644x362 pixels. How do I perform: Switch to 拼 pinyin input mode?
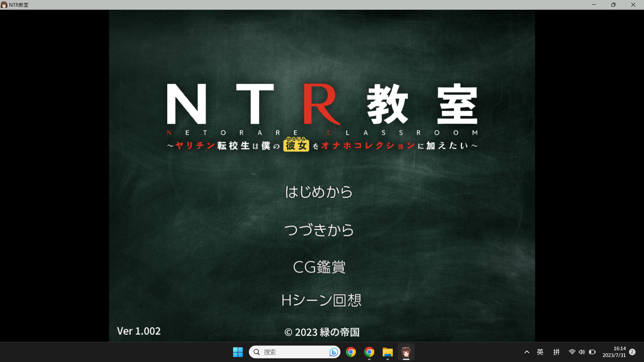click(x=556, y=352)
